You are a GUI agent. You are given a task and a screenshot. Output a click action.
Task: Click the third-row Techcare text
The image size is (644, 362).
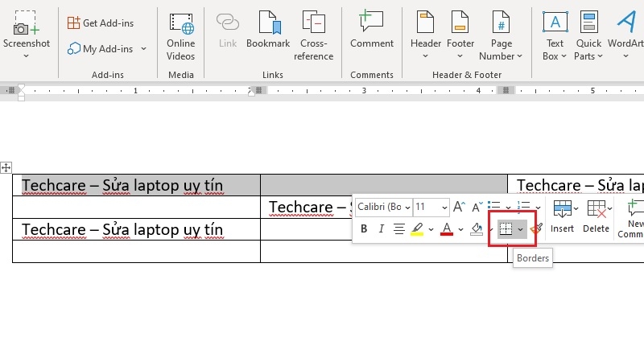pyautogui.click(x=122, y=229)
